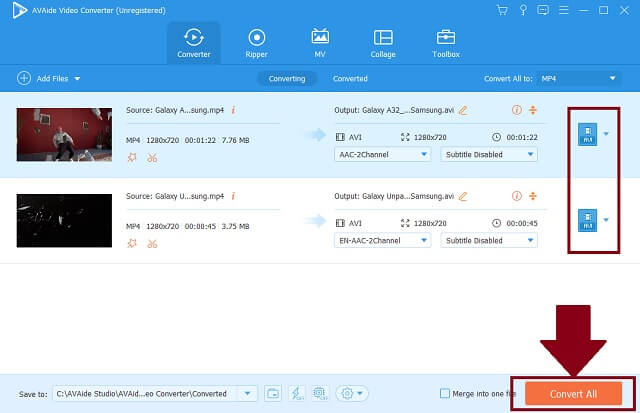Click the 00:00:45 output duration
The image size is (640, 413).
point(522,223)
